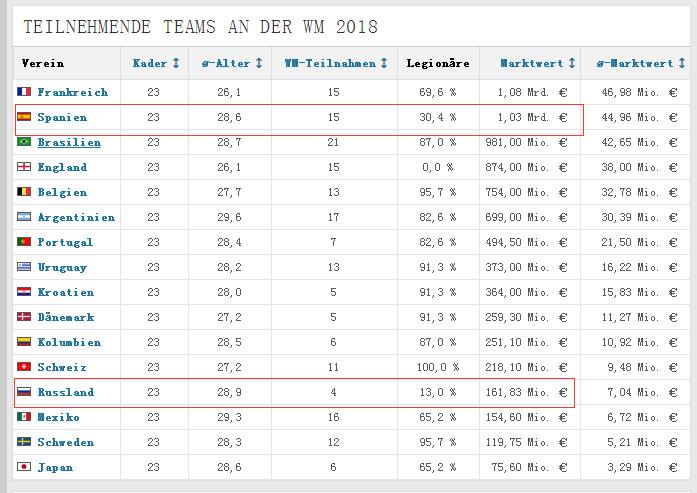Sort teams by Marktwert header

[538, 63]
